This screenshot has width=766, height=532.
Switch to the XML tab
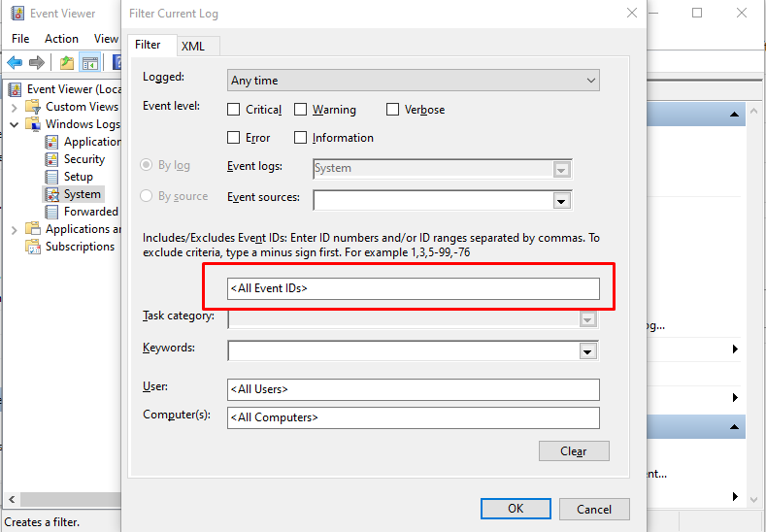193,46
